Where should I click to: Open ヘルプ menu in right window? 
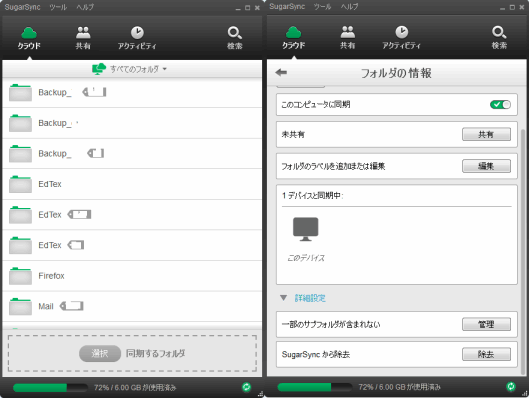(x=350, y=6)
